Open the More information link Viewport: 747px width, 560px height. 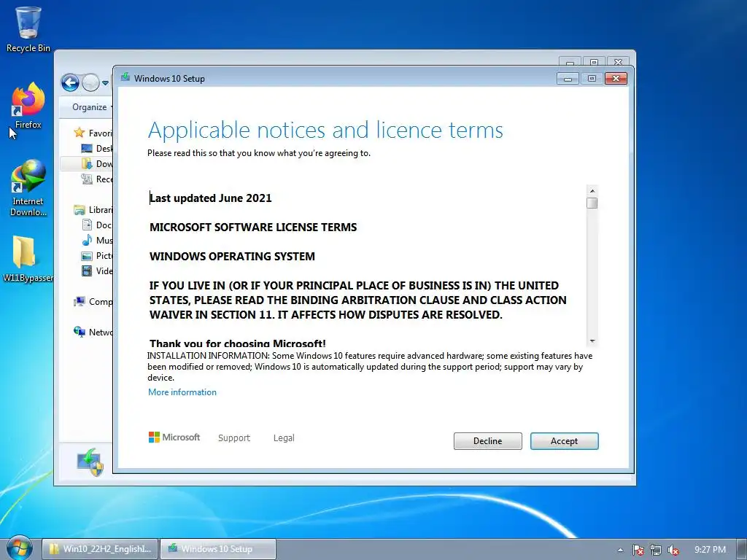point(182,392)
